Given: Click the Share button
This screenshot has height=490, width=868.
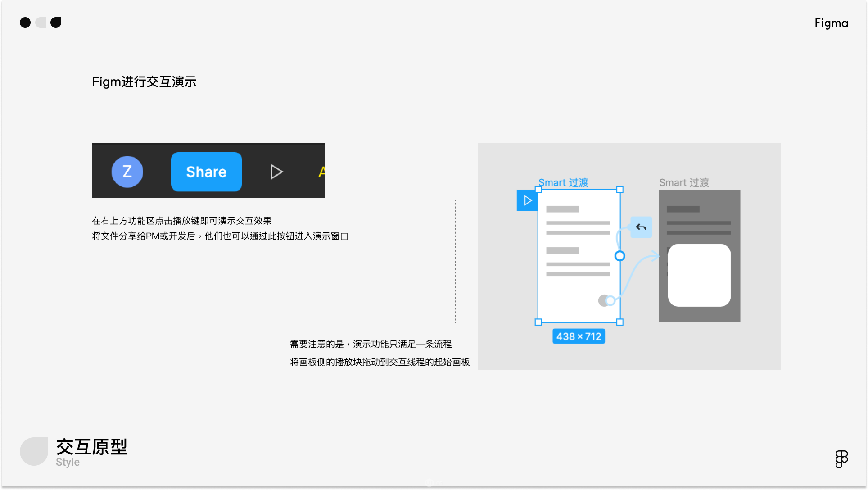Looking at the screenshot, I should 206,172.
